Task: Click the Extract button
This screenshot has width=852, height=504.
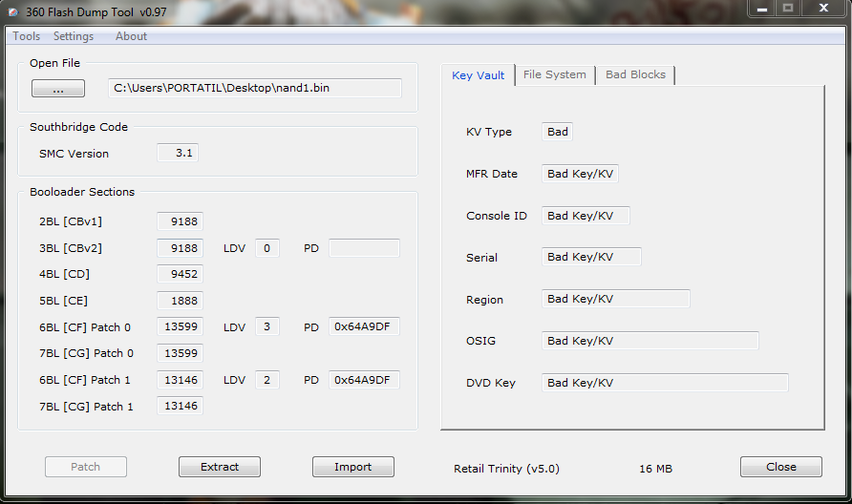Action: 220,467
